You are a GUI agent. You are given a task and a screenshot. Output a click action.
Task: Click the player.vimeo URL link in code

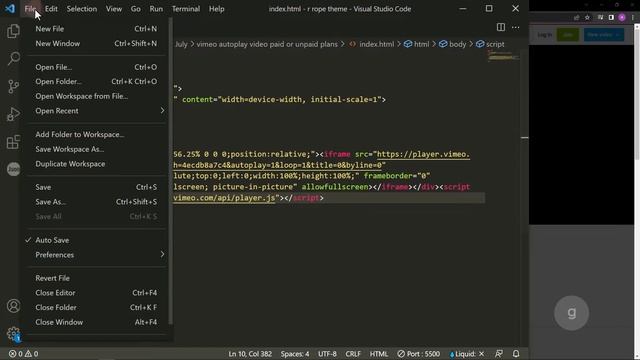coord(423,154)
